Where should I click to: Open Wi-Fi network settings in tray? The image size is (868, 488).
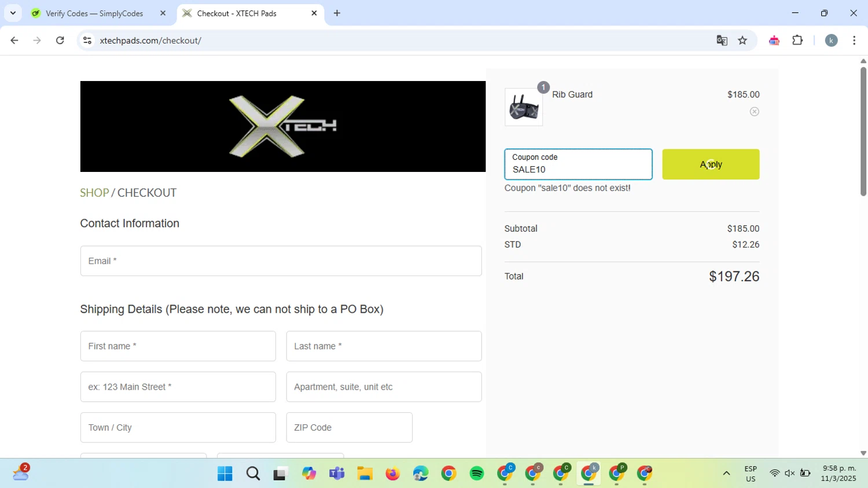(x=774, y=474)
